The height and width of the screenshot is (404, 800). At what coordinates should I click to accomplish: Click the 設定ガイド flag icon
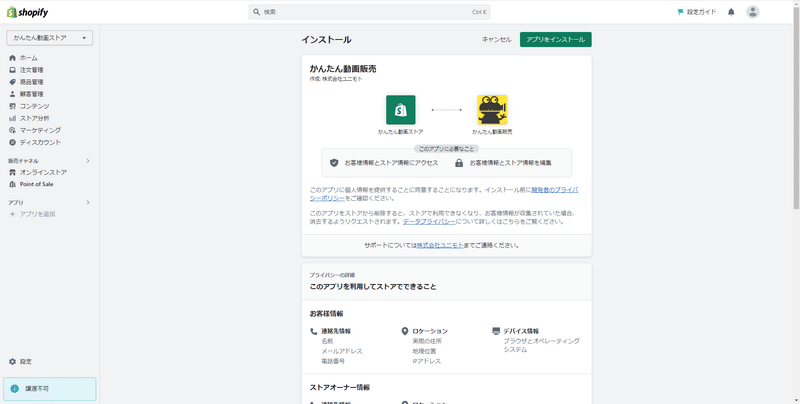680,12
